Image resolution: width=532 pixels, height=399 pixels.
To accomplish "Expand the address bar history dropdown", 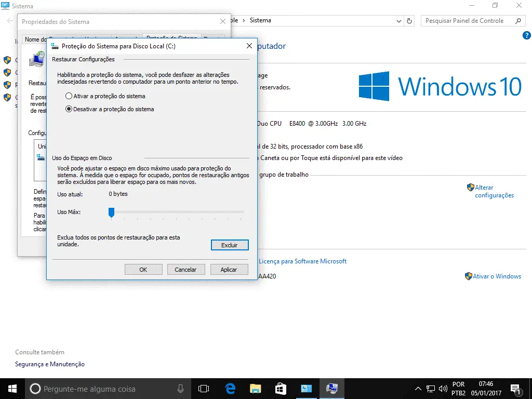I will (399, 21).
